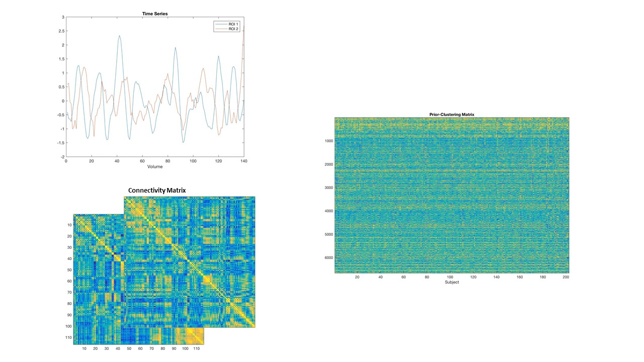Select the Connectivity Matrix heading text
Image resolution: width=644 pixels, height=362 pixels.
point(157,190)
